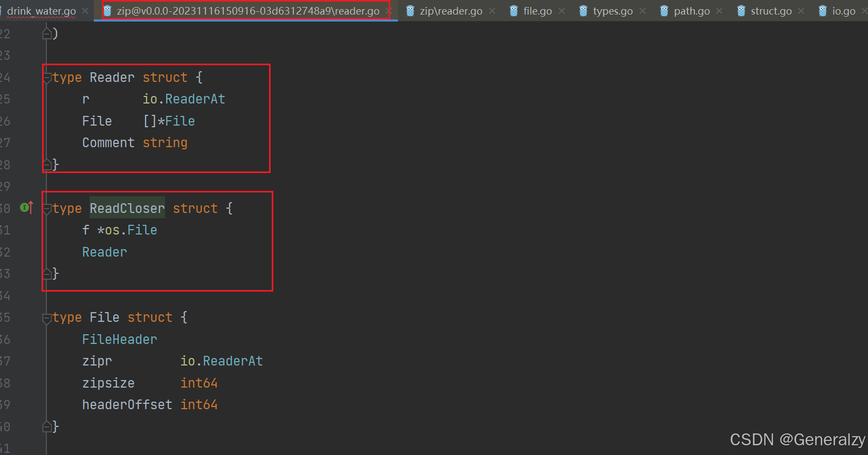The width and height of the screenshot is (868, 455).
Task: Collapse the File struct fold marker
Action: point(47,318)
